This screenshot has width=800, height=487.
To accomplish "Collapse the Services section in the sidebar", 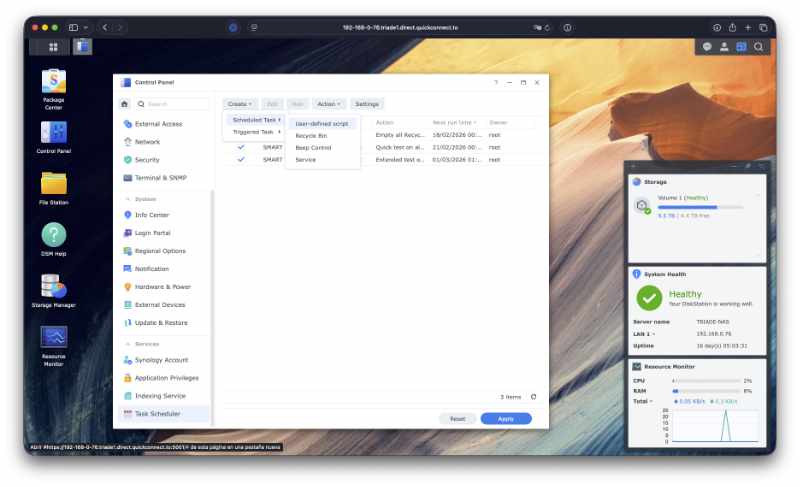I will (x=127, y=343).
